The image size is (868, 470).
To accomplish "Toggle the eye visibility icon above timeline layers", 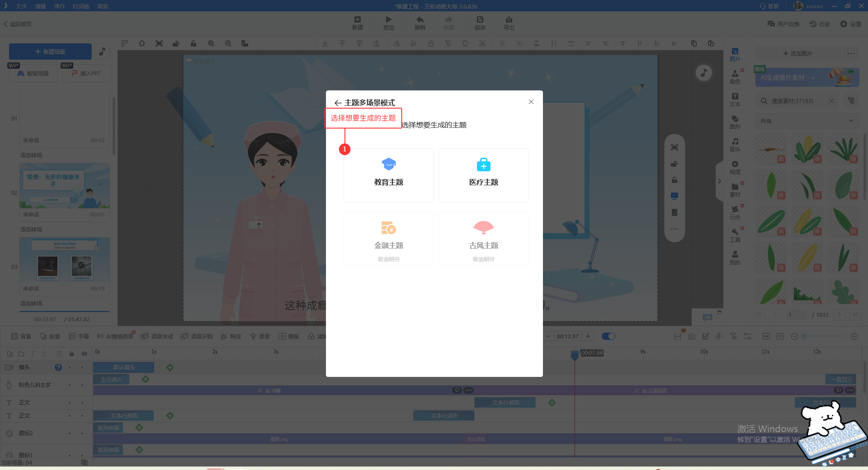I will [x=84, y=354].
